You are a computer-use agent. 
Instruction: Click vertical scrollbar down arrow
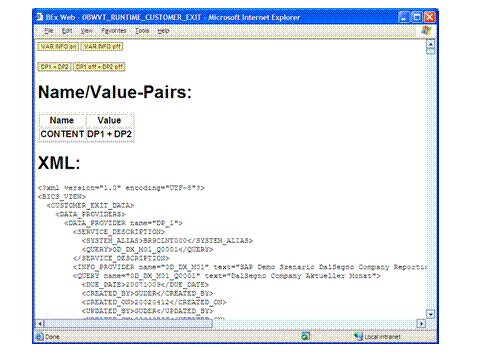click(x=430, y=314)
